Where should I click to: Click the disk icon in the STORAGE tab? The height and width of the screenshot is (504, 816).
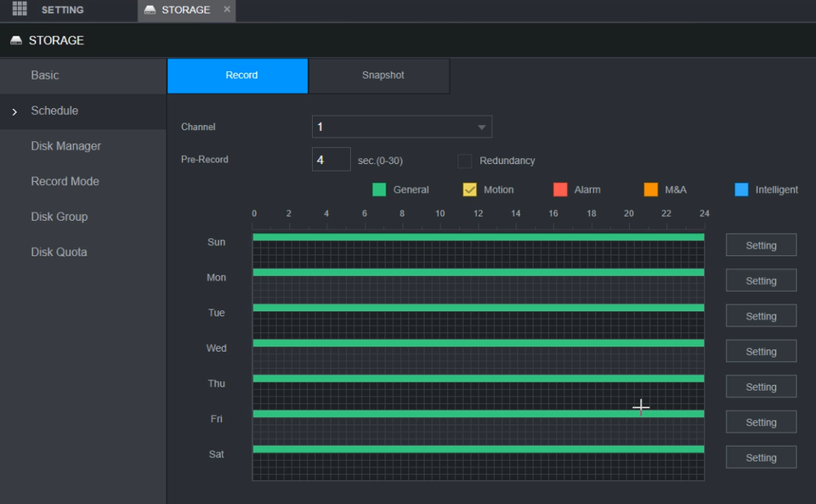(150, 10)
